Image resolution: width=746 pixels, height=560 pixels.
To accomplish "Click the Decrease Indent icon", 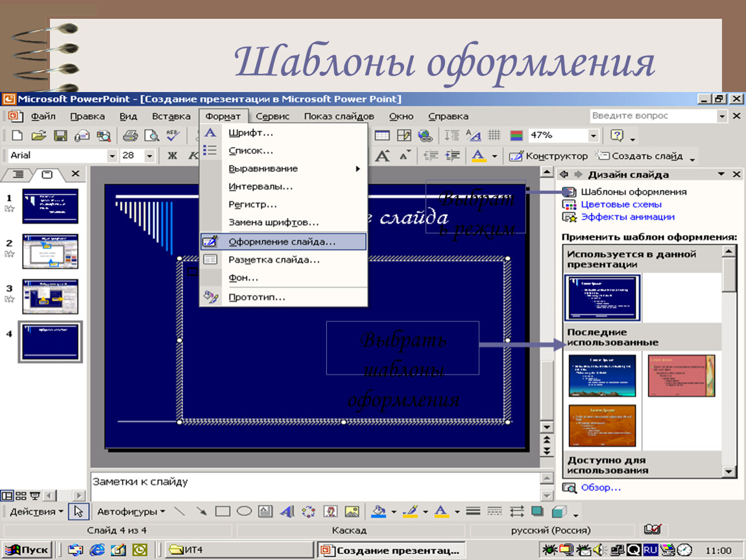I will [x=431, y=156].
